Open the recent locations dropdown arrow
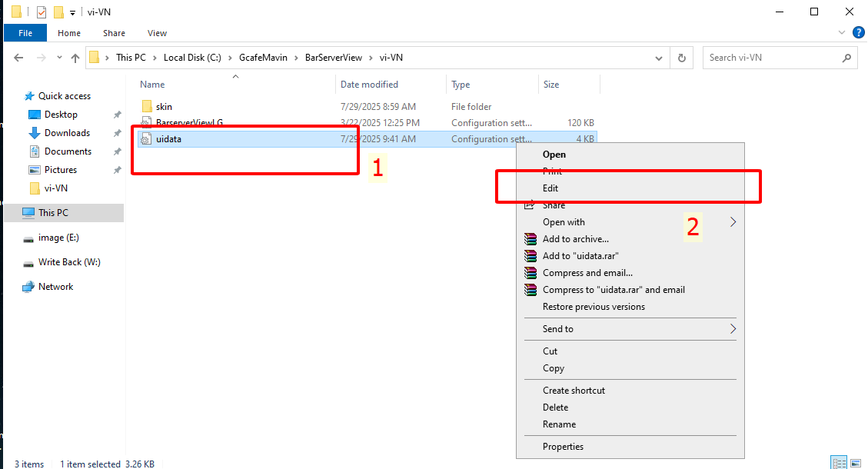The width and height of the screenshot is (868, 469). point(59,58)
